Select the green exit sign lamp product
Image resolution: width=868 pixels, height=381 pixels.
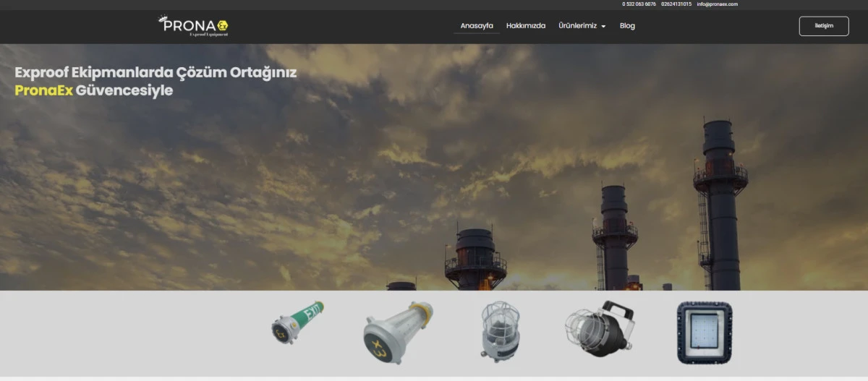[297, 322]
